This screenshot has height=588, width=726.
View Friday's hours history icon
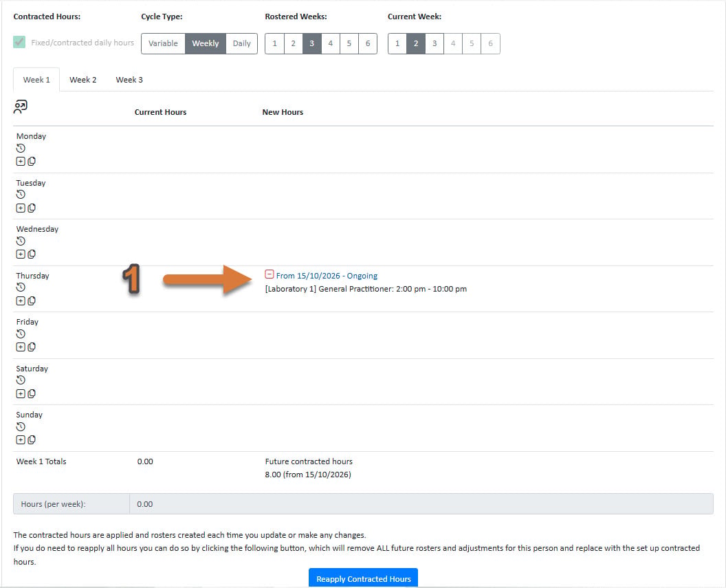click(x=21, y=334)
